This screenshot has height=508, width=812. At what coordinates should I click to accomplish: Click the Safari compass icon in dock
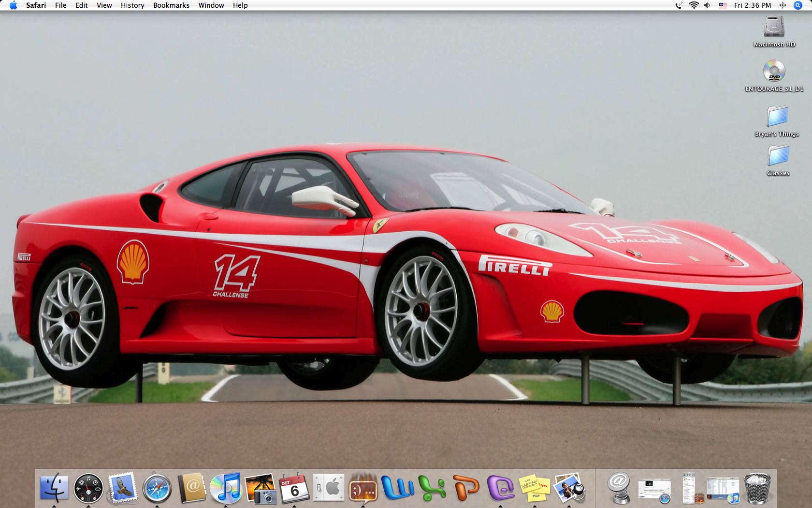(157, 488)
